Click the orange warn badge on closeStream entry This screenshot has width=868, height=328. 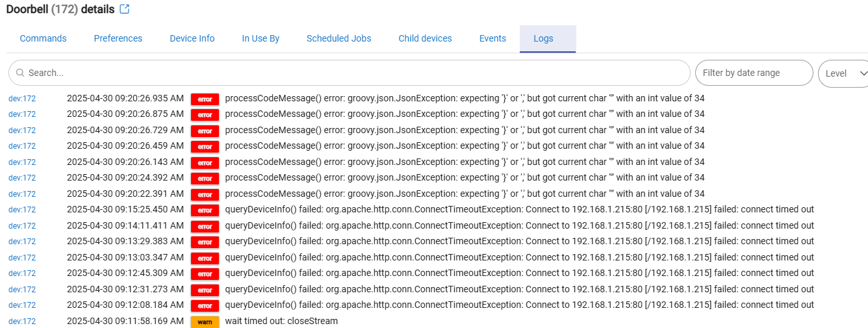(x=205, y=322)
